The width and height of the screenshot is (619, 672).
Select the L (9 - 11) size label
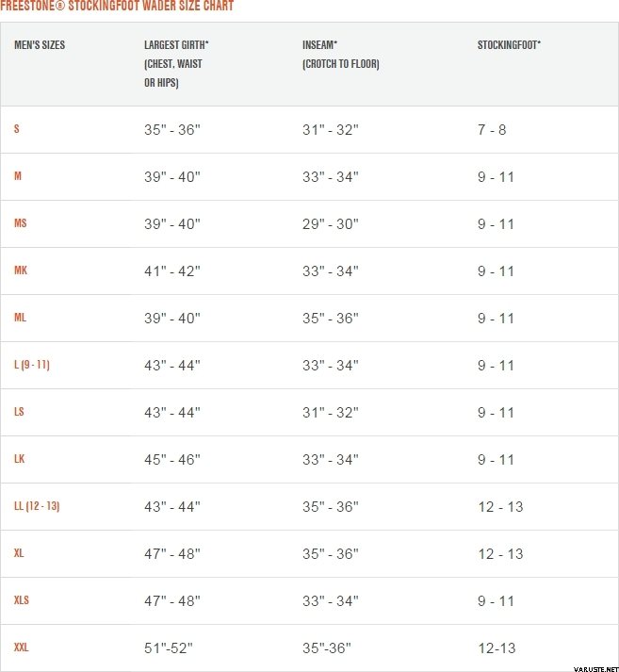[32, 365]
